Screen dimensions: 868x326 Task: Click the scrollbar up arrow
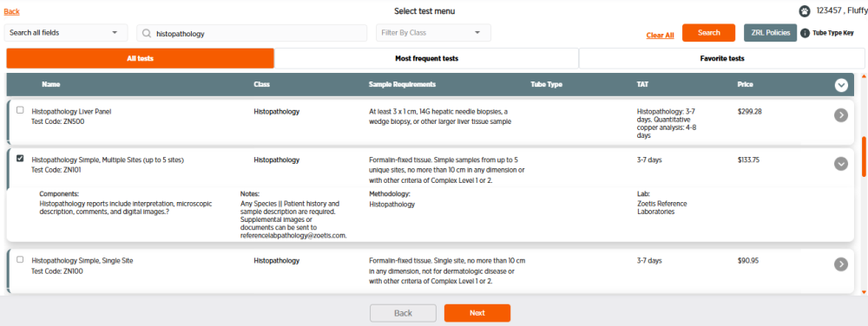[864, 75]
